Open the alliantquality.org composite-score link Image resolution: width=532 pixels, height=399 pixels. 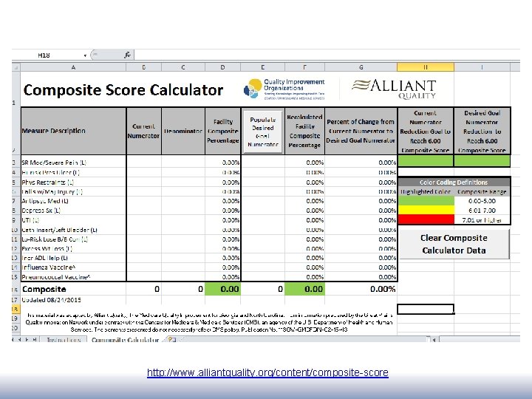(267, 372)
